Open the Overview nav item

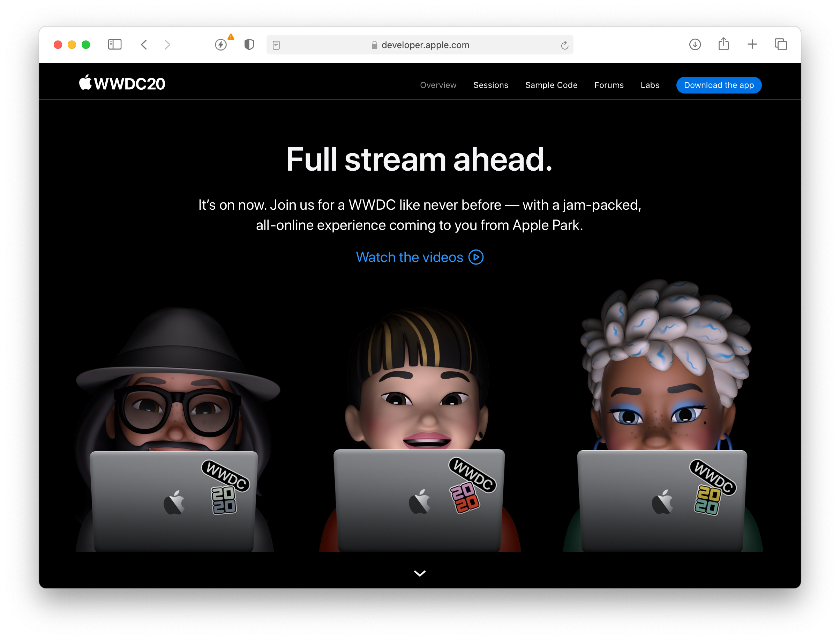(x=438, y=85)
